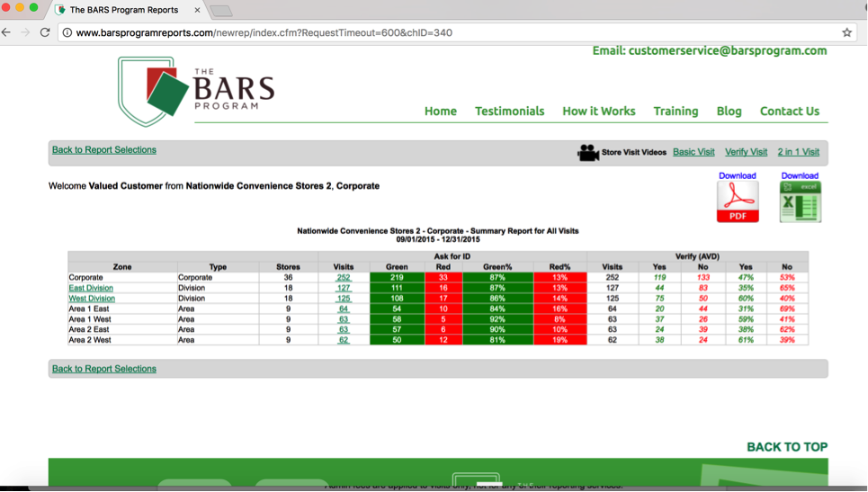Open the Home menu item
This screenshot has height=492, width=868.
click(x=441, y=112)
